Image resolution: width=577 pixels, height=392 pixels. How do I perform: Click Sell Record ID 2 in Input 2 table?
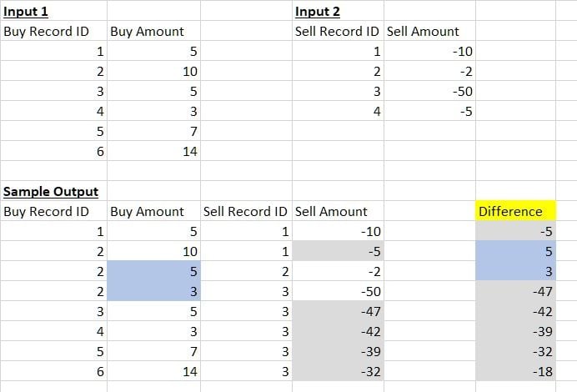tap(338, 71)
